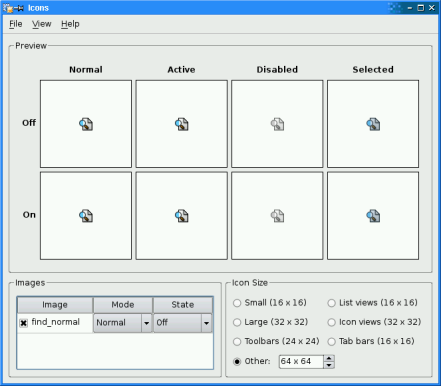Click the Disabled On preview icon
441x386 pixels.
point(277,216)
